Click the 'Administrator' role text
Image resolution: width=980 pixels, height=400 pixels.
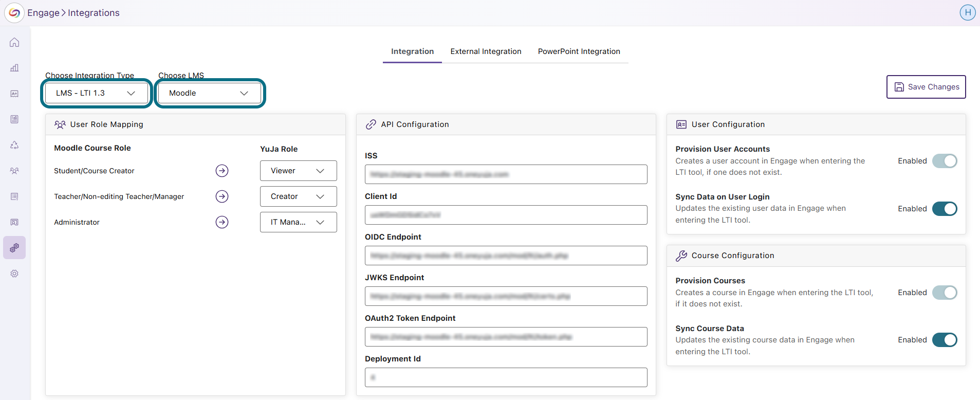77,222
